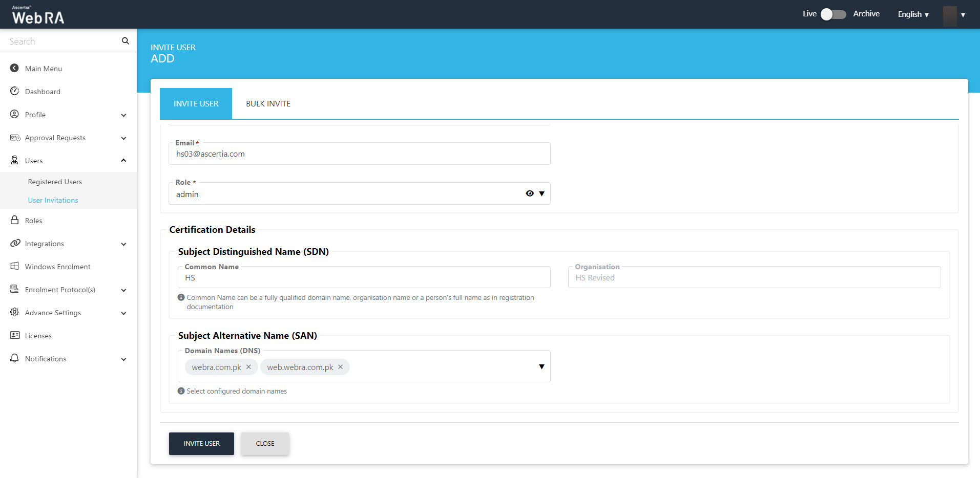The image size is (980, 478).
Task: Open Dashboard via its gauge icon
Action: click(14, 91)
